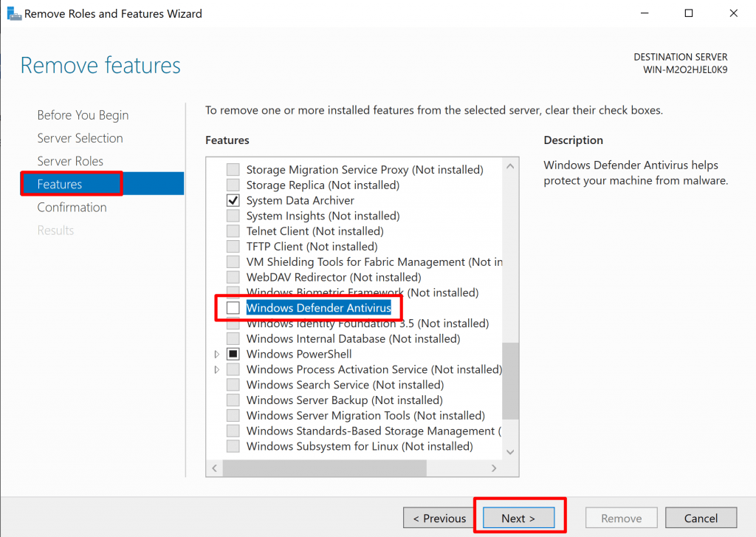The image size is (756, 537).
Task: Close the Remove Roles and Features Wizard
Action: 733,13
